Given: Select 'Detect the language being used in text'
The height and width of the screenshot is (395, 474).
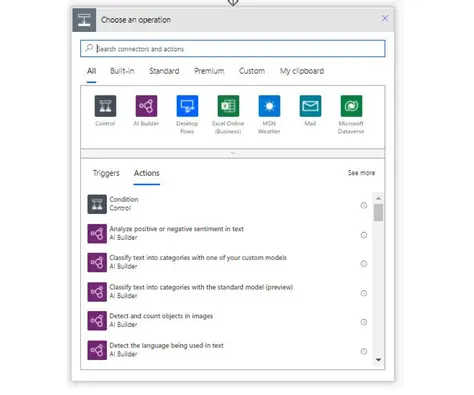Looking at the screenshot, I should [x=166, y=345].
